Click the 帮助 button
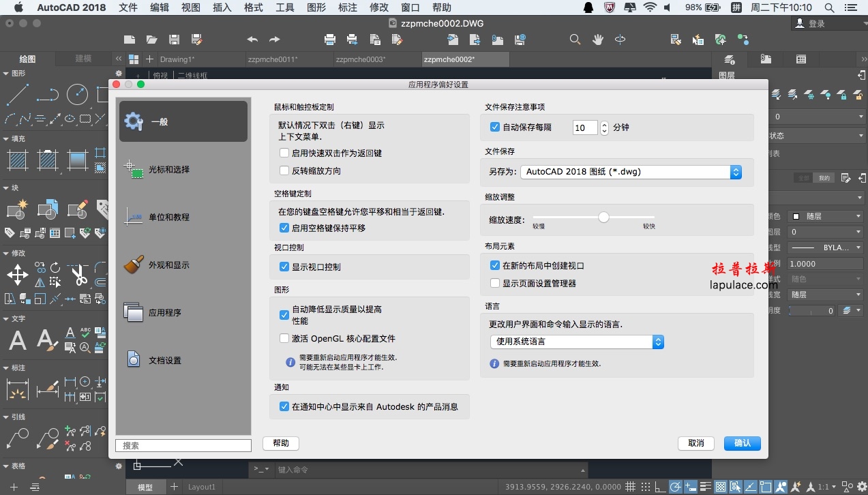The height and width of the screenshot is (495, 868). pos(281,443)
